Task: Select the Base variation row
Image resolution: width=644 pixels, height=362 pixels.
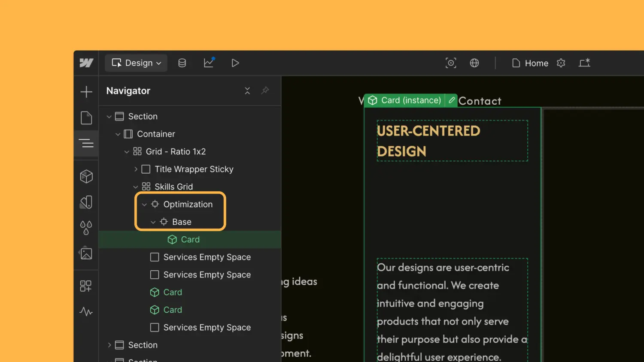Action: click(x=190, y=222)
